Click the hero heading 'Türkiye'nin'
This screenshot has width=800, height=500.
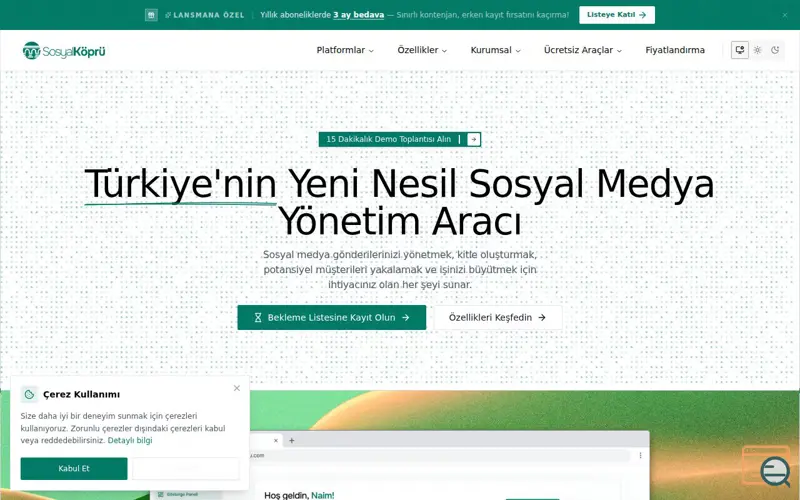click(181, 184)
